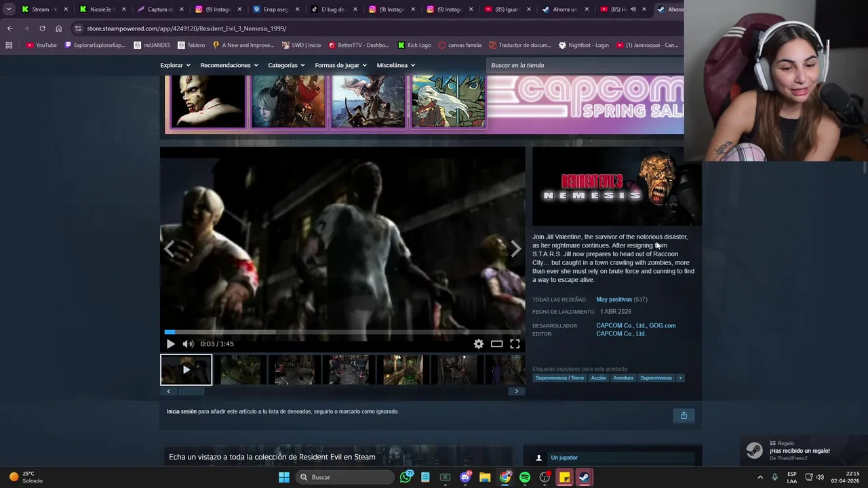This screenshot has width=868, height=488.
Task: Open the Windows Start menu
Action: point(284,477)
